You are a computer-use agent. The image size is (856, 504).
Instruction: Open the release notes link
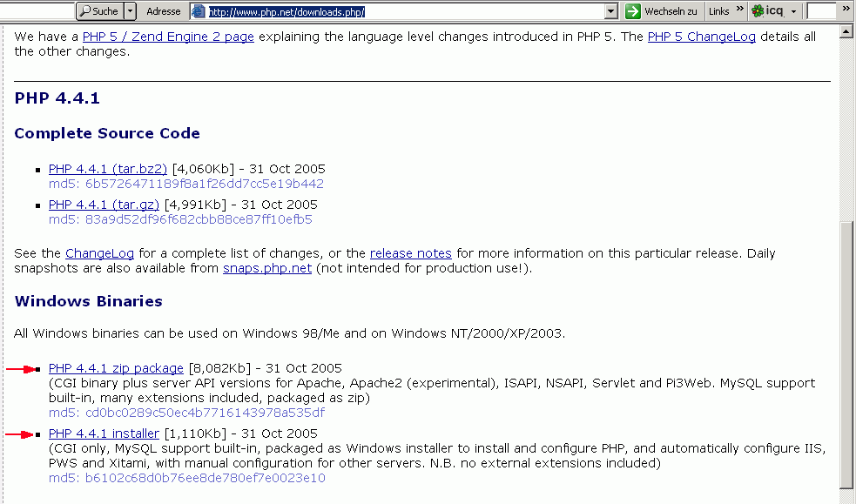click(410, 253)
